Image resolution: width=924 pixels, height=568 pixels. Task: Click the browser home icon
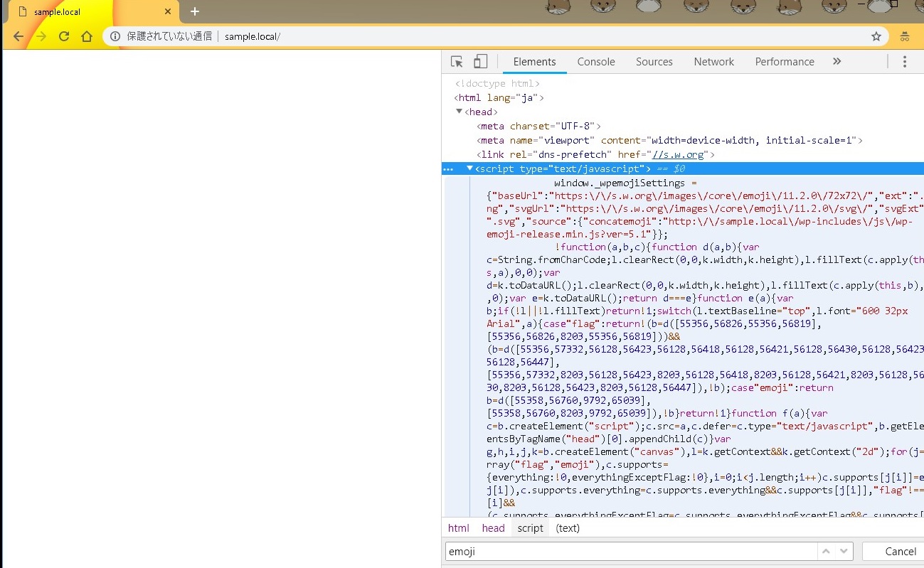pyautogui.click(x=86, y=36)
